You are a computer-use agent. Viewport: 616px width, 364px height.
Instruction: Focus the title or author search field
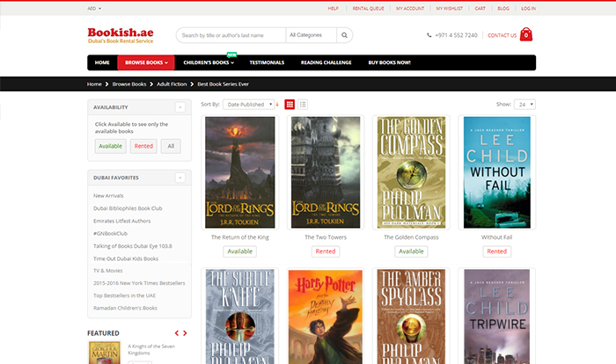231,35
